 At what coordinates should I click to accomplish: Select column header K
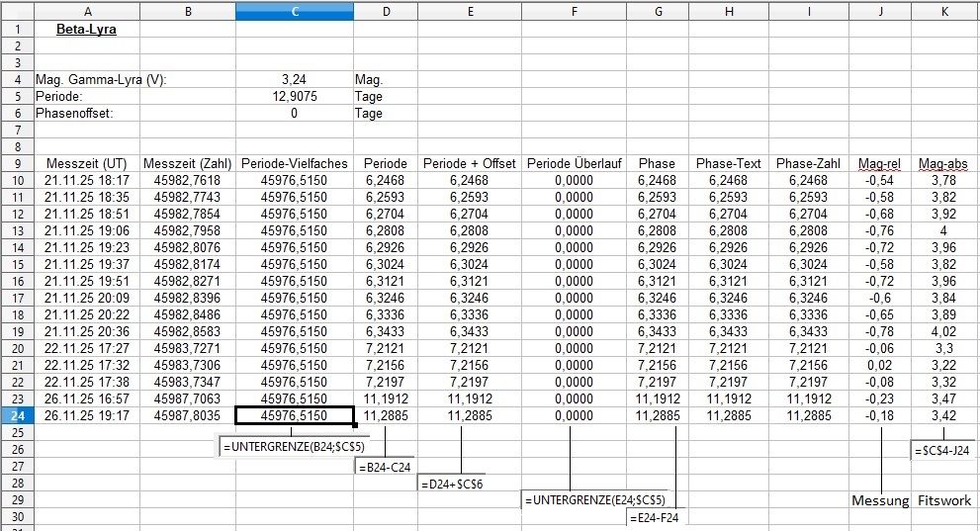coord(944,11)
